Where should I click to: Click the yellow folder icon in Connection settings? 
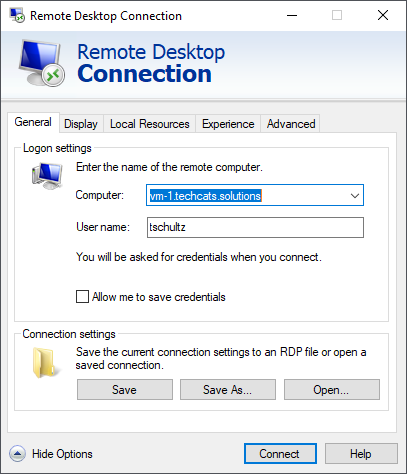46,363
